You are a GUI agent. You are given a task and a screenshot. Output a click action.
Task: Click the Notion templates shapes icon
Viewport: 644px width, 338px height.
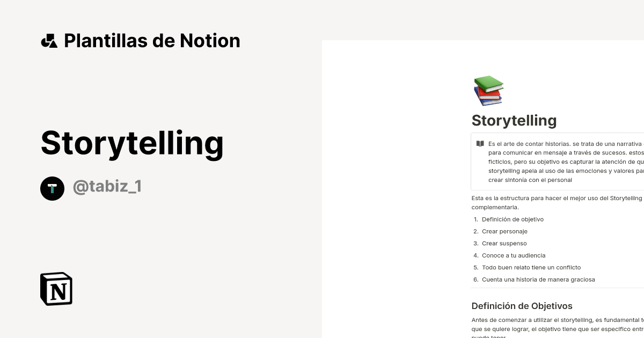[49, 41]
